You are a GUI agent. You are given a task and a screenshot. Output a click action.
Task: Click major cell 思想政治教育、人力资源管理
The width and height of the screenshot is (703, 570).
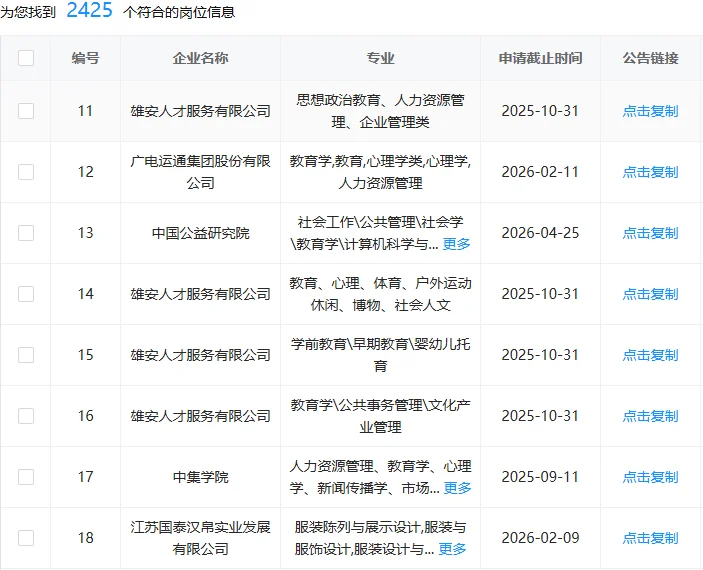tap(380, 111)
